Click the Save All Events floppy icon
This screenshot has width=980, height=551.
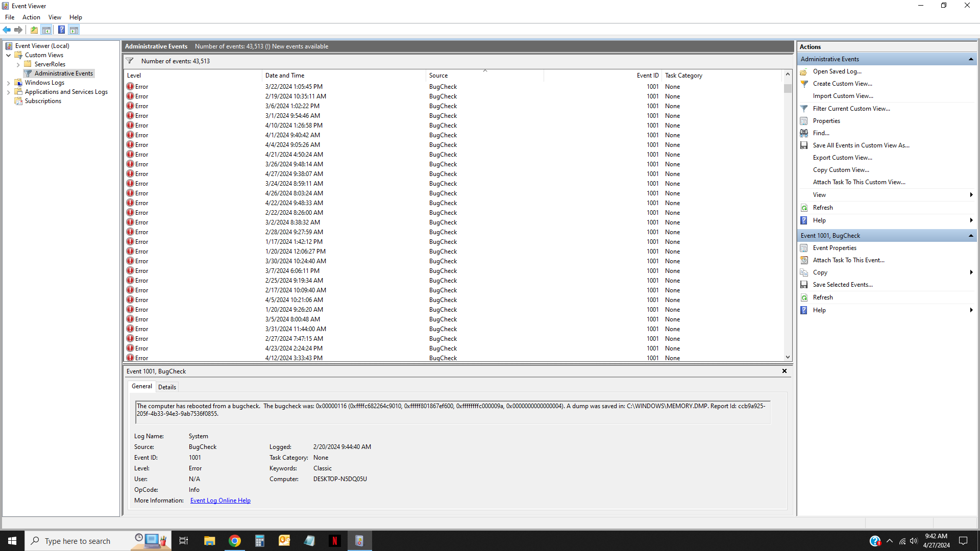point(804,145)
